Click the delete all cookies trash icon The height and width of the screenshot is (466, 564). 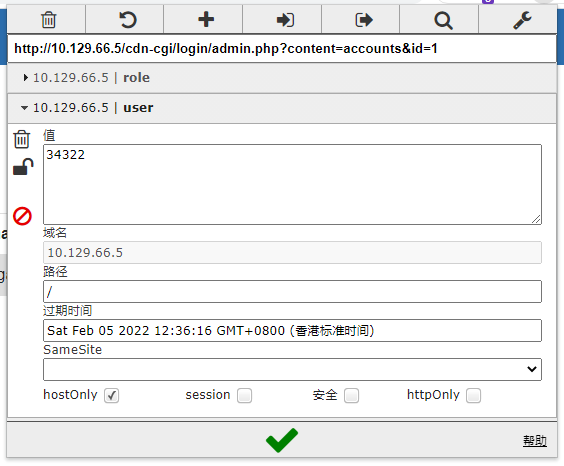[x=48, y=20]
